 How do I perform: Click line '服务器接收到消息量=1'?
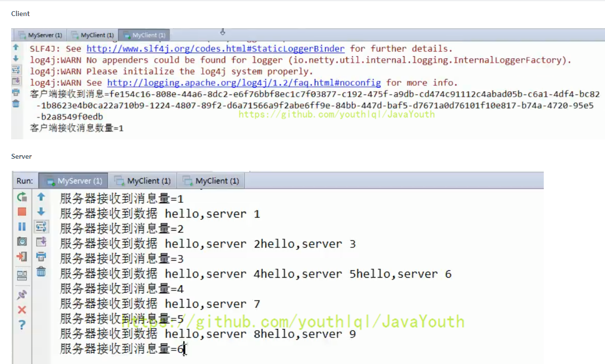click(x=121, y=199)
